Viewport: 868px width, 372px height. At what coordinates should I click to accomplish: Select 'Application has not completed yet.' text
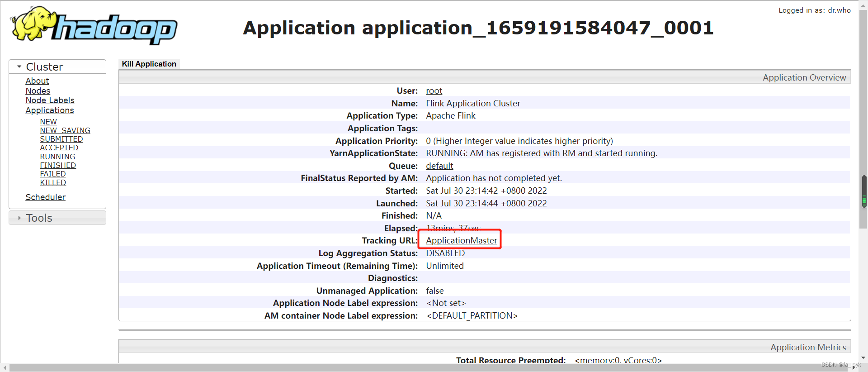[494, 178]
